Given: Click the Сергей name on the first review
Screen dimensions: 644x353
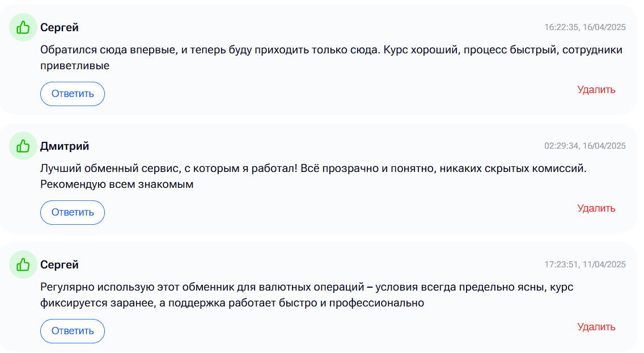Looking at the screenshot, I should point(59,28).
